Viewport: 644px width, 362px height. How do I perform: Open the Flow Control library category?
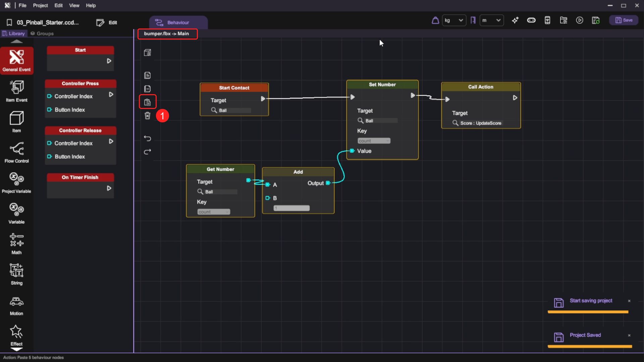[16, 153]
